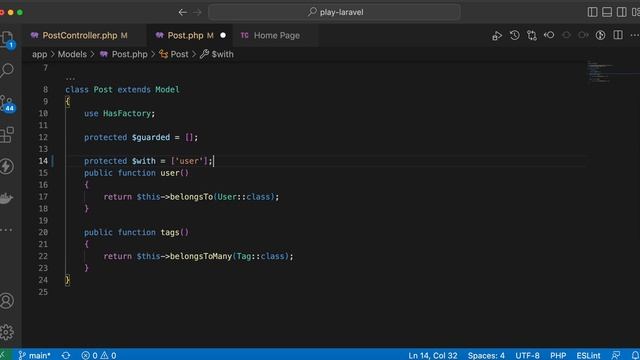Click the macOS green zoom window button
The image size is (640, 360).
[20, 12]
